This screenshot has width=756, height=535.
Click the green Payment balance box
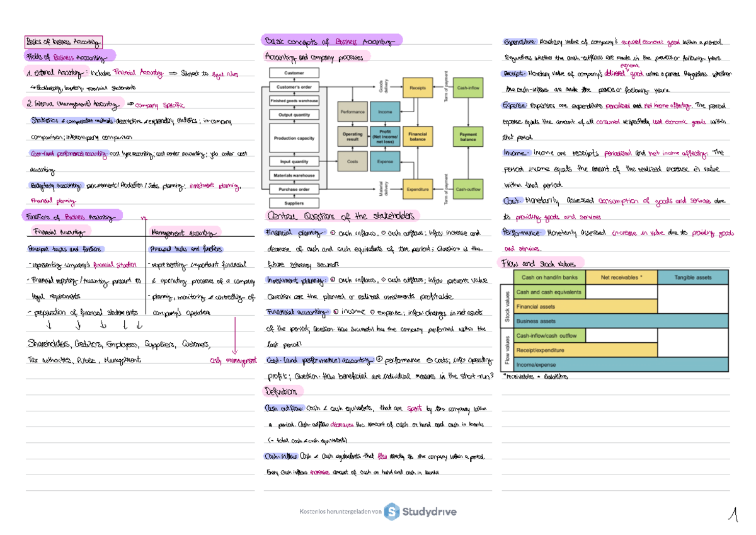pos(468,137)
